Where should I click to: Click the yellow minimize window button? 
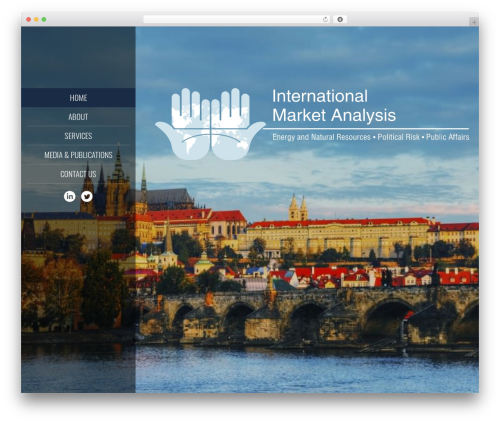[x=36, y=19]
